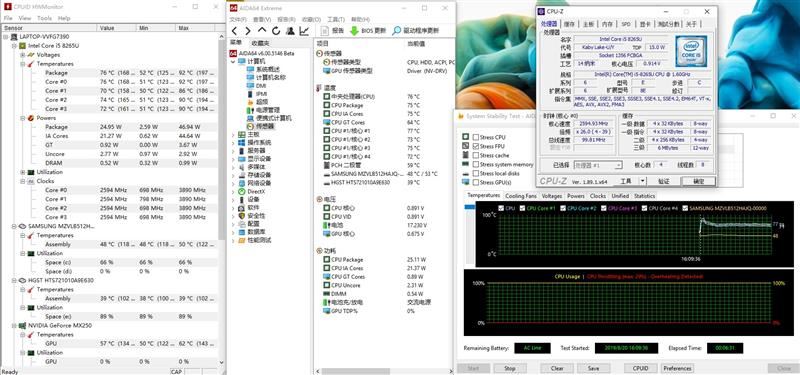Click the security shield icon in AIDA64 tree

point(241,216)
